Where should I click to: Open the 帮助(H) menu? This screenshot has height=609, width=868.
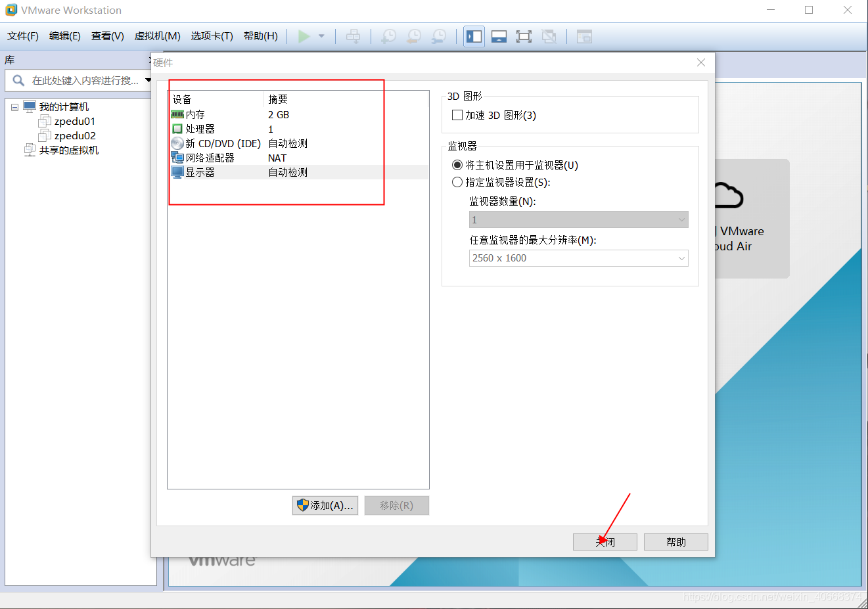point(261,36)
